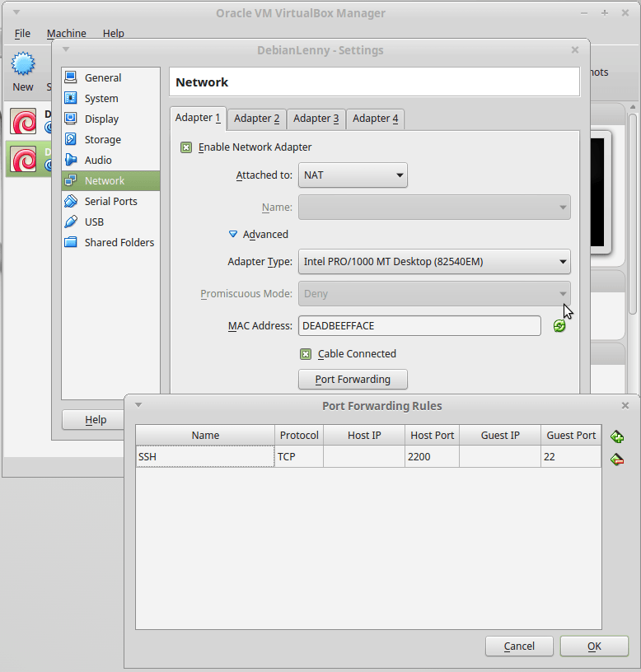Open the File menu

[22, 34]
